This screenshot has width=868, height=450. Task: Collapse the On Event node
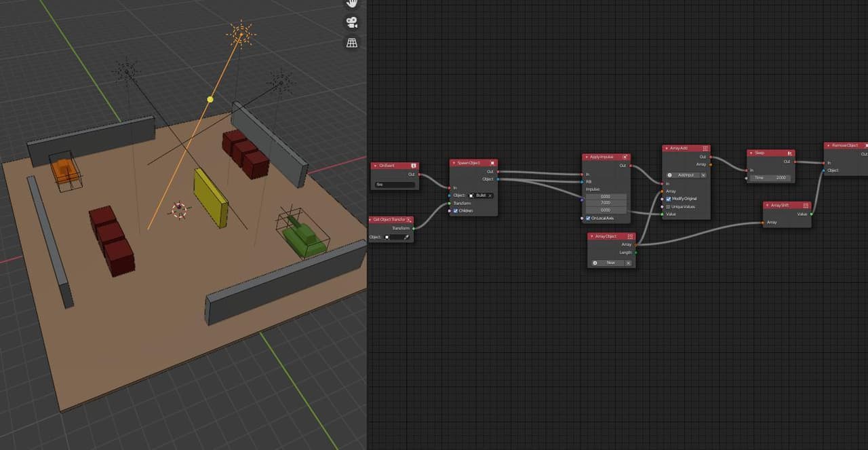376,166
